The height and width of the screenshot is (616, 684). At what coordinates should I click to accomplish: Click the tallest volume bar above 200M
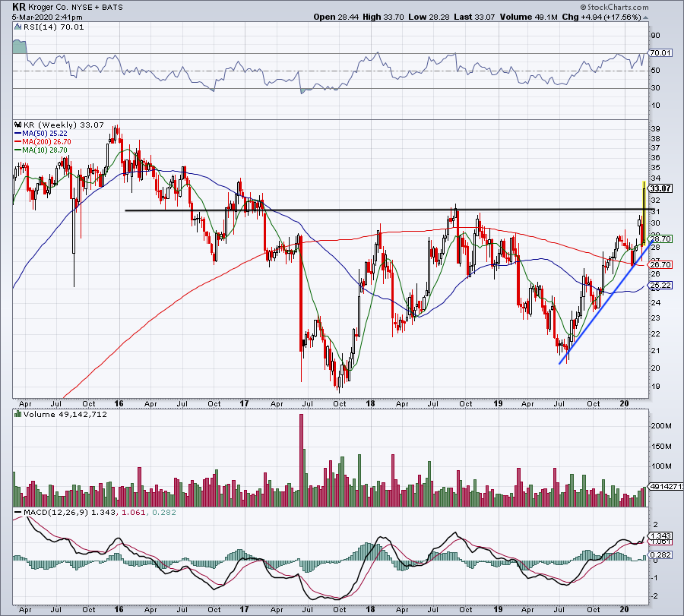tap(301, 460)
